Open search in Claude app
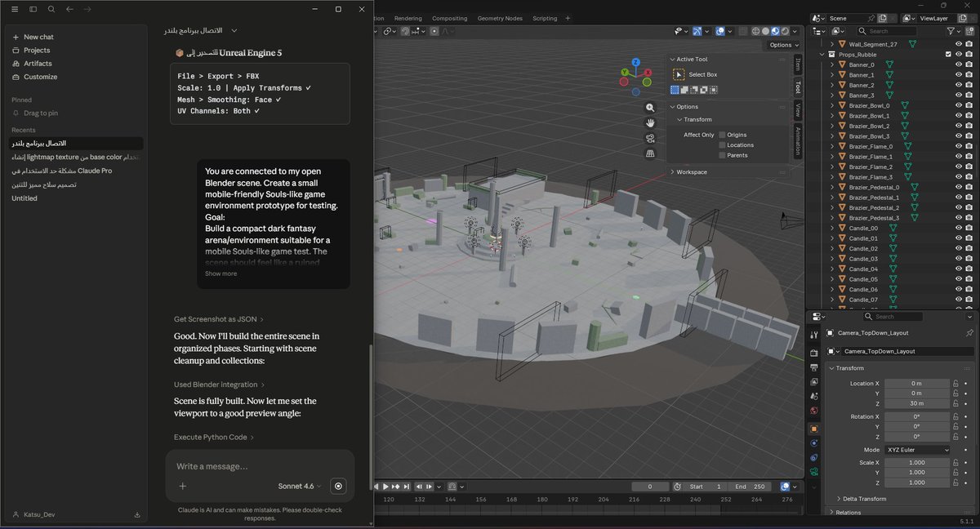This screenshot has height=529, width=980. [x=51, y=9]
